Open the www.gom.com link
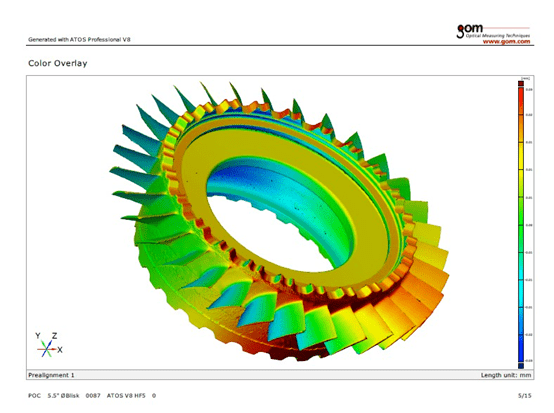Viewport: 554px width, 413px height. (506, 41)
